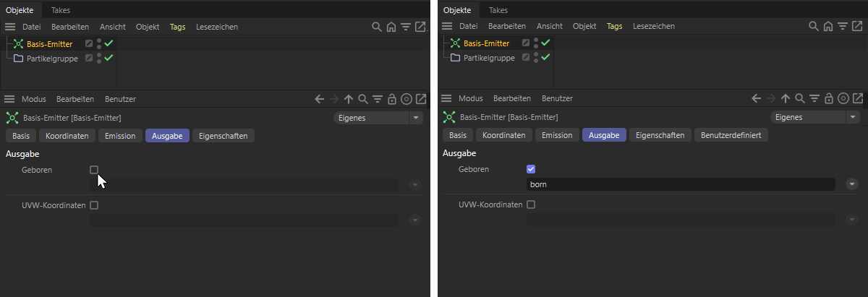Click the back arrow in right attribute manager
868x297 pixels.
757,99
